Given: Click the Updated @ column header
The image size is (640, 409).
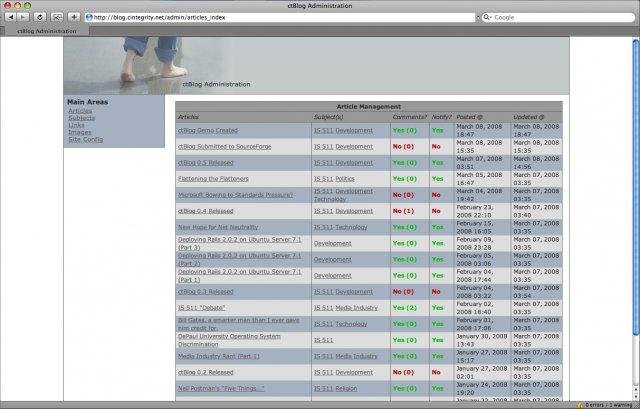Looking at the screenshot, I should click(529, 117).
